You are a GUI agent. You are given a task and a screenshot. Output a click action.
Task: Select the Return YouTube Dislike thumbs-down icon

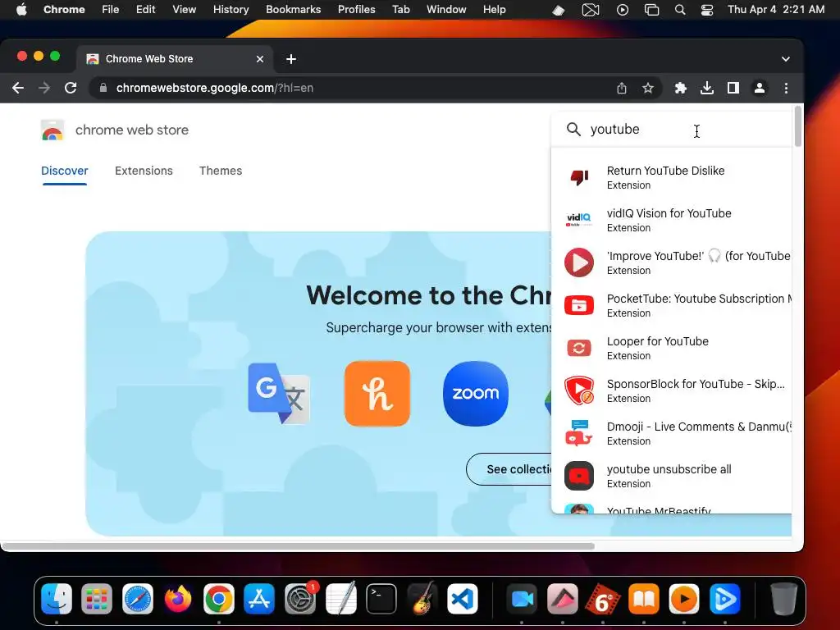579,177
